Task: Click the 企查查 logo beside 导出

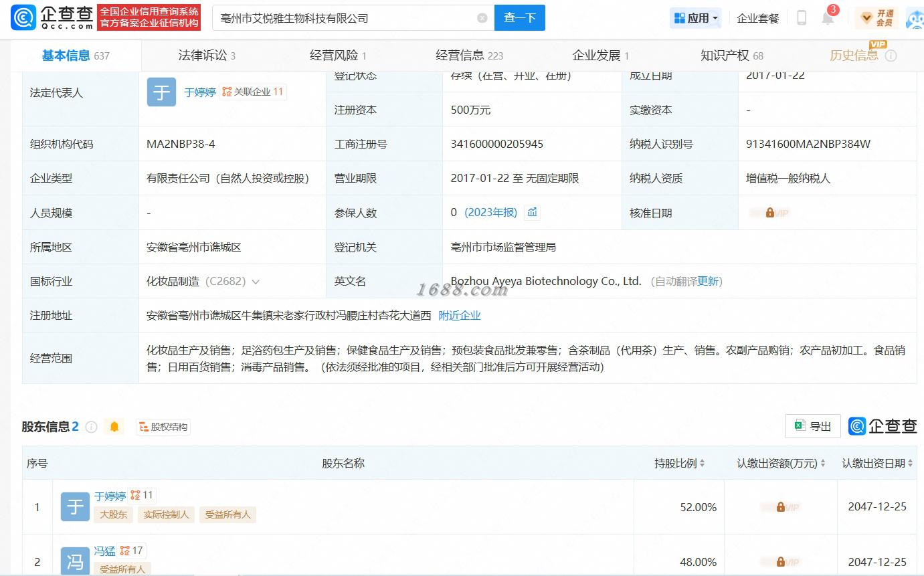Action: [883, 426]
